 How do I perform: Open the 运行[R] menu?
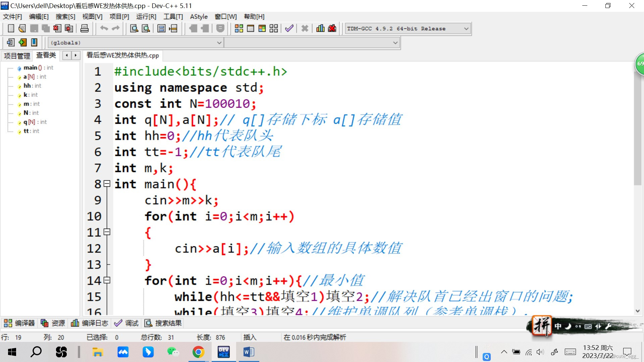pos(146,17)
